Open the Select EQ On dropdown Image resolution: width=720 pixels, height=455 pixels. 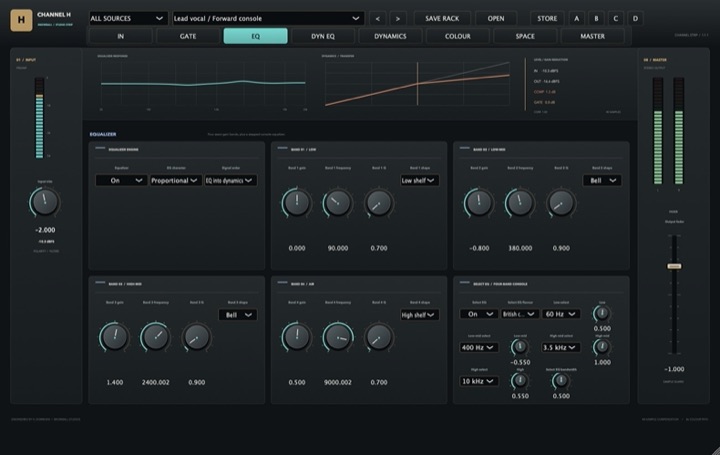[x=479, y=314]
